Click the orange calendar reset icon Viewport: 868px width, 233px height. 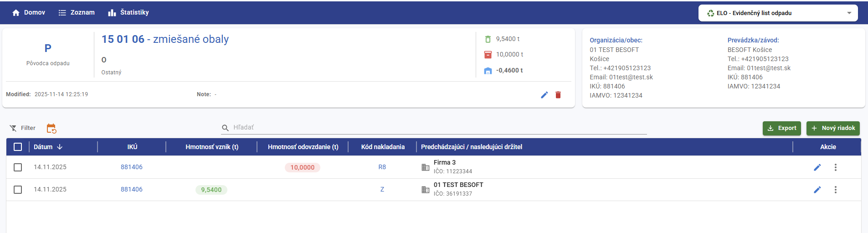[51, 129]
